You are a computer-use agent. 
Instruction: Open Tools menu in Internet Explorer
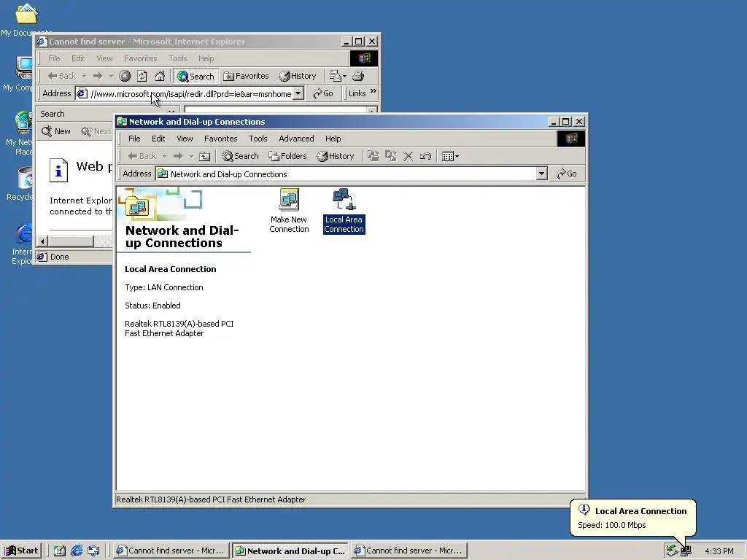(178, 58)
